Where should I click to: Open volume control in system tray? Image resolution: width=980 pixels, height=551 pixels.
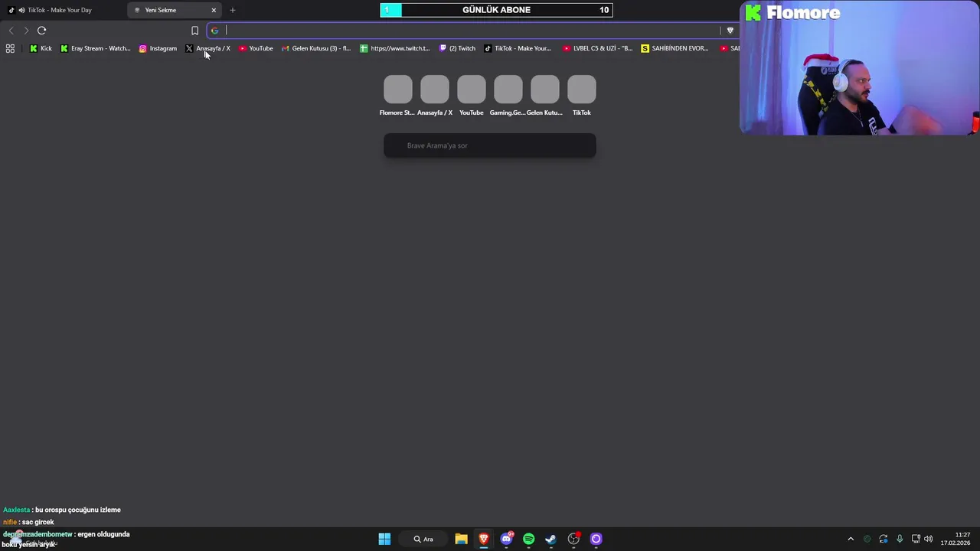[929, 539]
